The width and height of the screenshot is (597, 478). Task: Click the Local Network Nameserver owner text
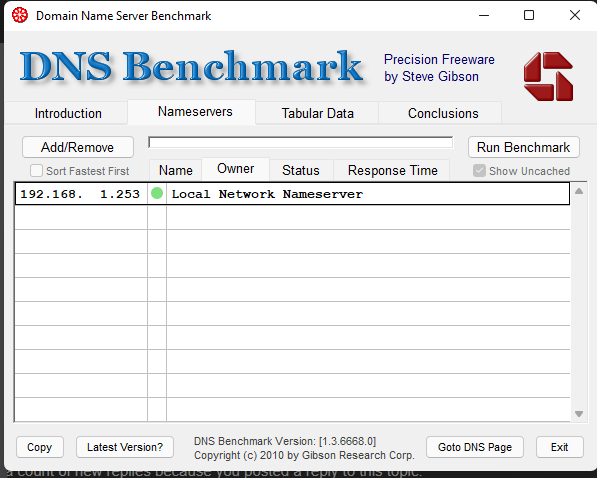coord(267,194)
